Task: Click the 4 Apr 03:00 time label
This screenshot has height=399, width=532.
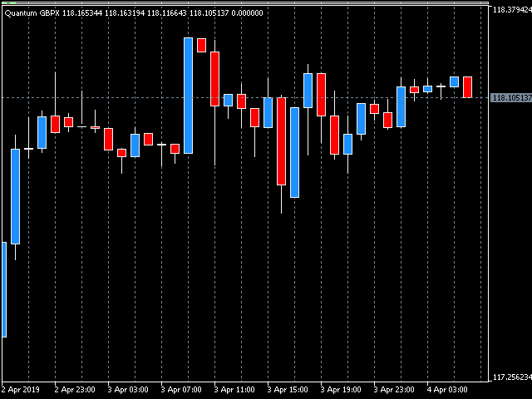Action: [447, 390]
